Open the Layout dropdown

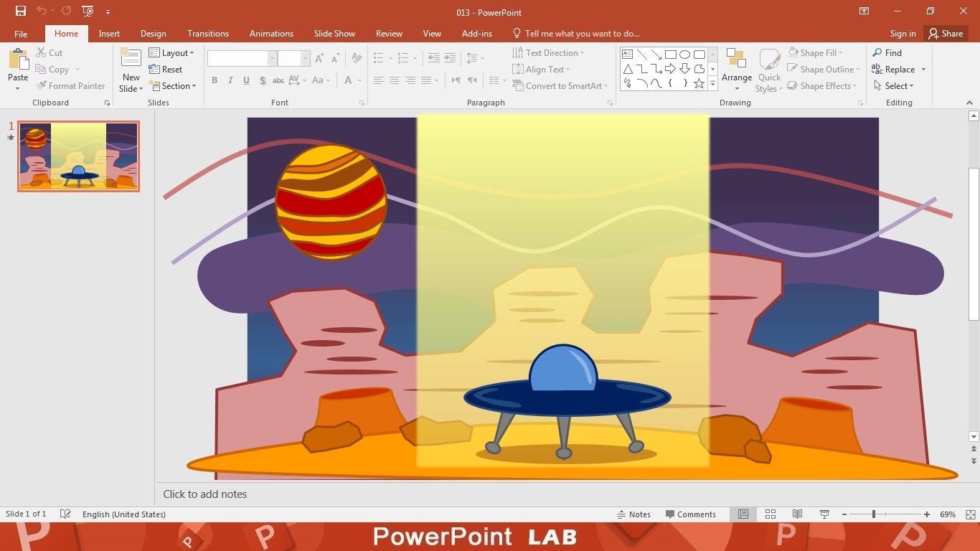point(171,53)
